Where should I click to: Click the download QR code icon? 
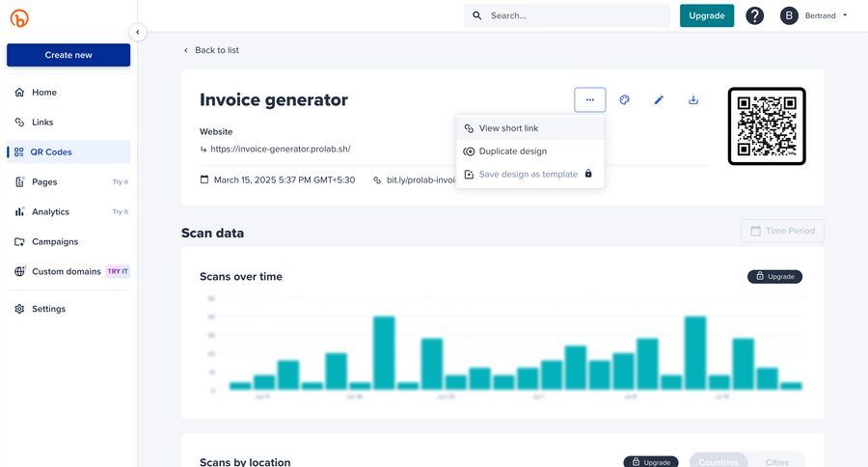pyautogui.click(x=693, y=99)
